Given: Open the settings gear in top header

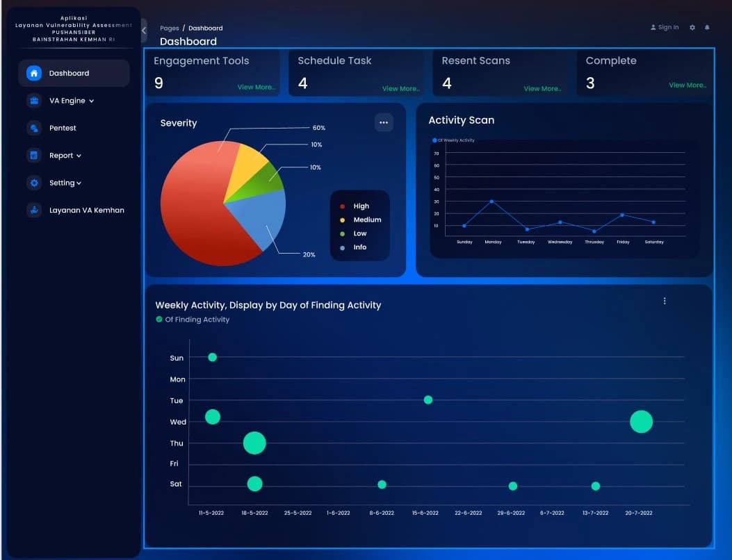Looking at the screenshot, I should click(x=692, y=28).
